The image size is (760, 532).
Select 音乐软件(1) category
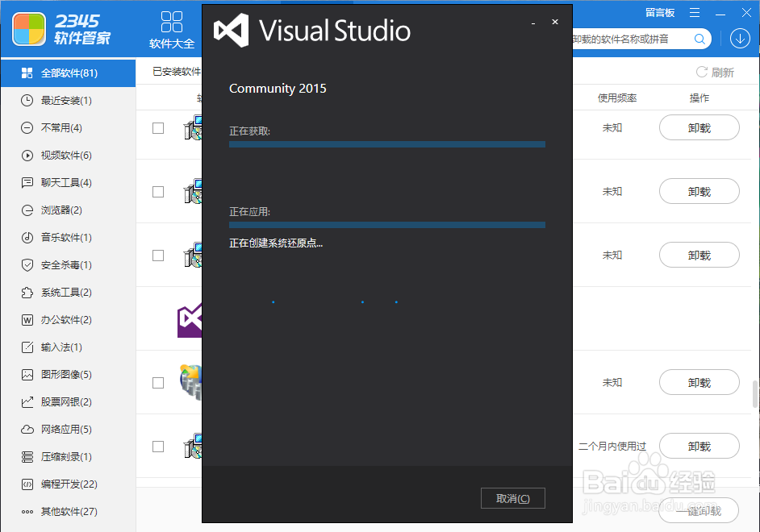pos(68,238)
